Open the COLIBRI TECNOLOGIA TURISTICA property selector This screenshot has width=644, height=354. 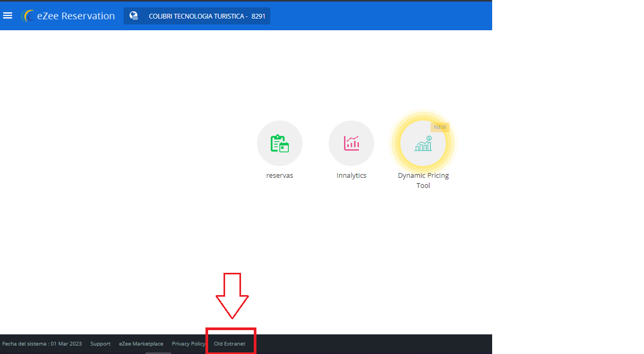(197, 16)
